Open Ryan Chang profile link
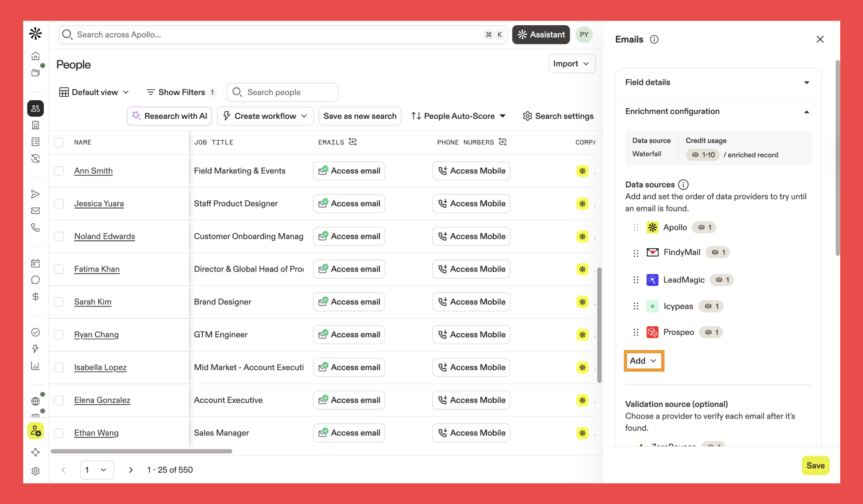863x504 pixels. (96, 335)
